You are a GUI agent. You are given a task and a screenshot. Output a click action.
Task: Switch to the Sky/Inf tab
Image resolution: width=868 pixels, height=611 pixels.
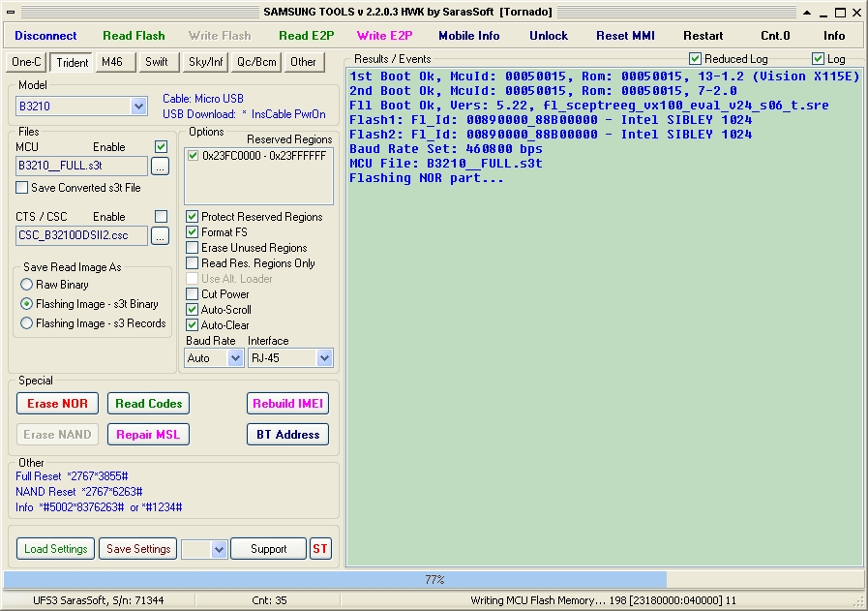205,62
